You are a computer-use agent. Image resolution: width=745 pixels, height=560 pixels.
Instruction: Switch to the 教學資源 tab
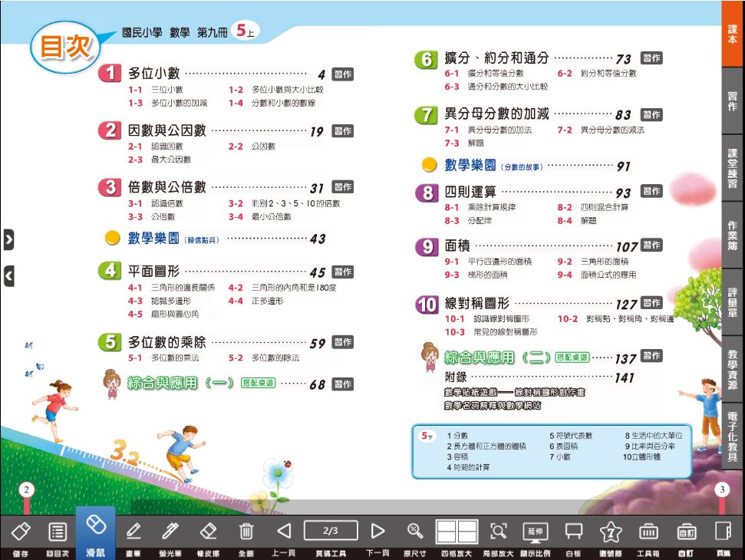(x=733, y=369)
